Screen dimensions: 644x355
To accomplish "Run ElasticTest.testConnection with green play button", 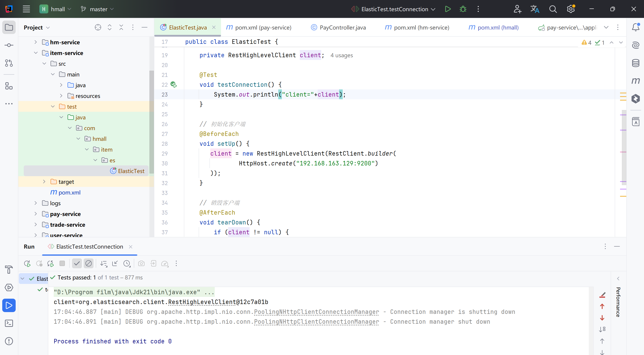I will [x=448, y=9].
